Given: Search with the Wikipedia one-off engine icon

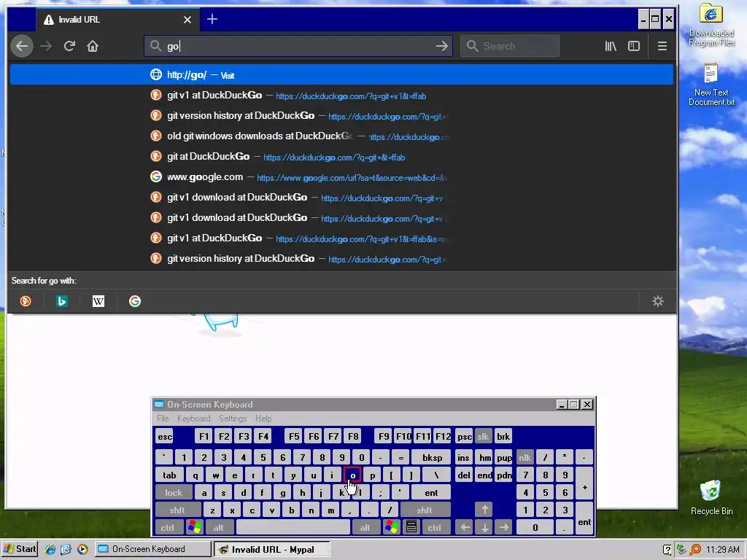Looking at the screenshot, I should 98,301.
